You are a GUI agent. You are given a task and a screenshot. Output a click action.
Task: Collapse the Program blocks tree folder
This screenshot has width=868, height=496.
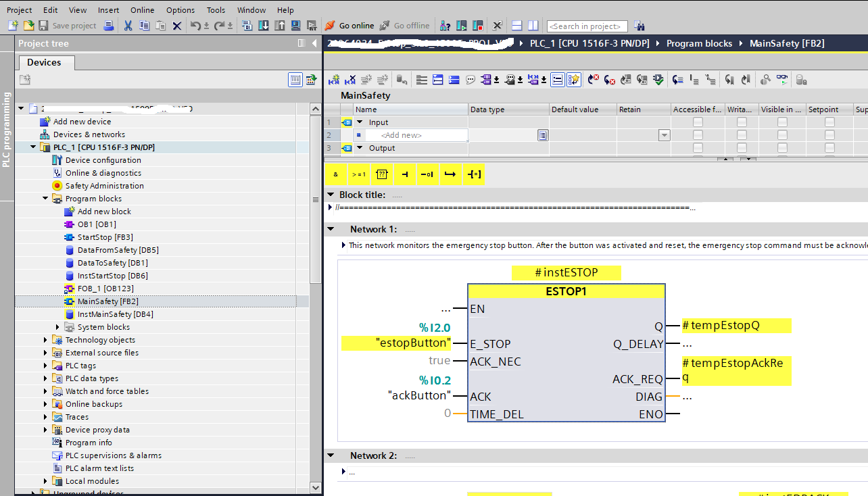pos(45,199)
